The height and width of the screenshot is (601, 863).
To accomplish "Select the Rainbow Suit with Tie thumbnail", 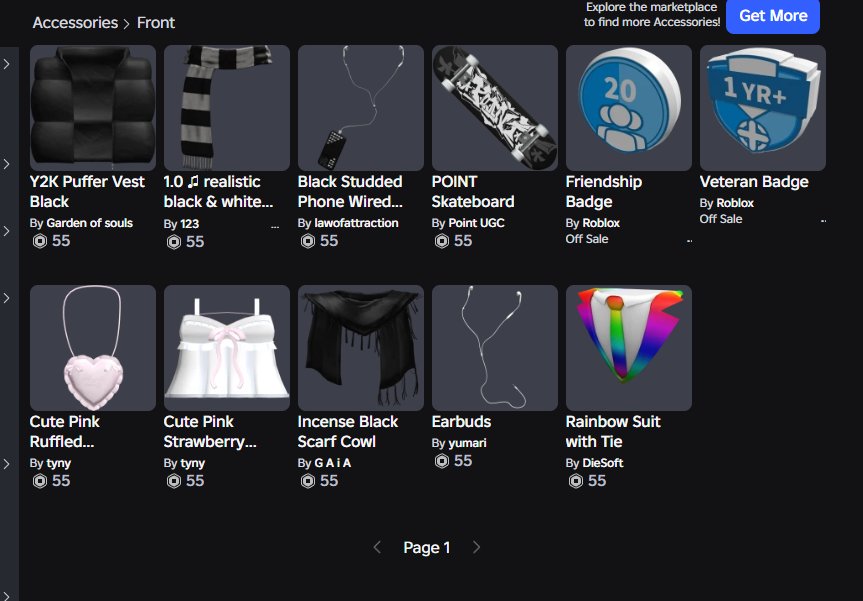I will coord(629,348).
